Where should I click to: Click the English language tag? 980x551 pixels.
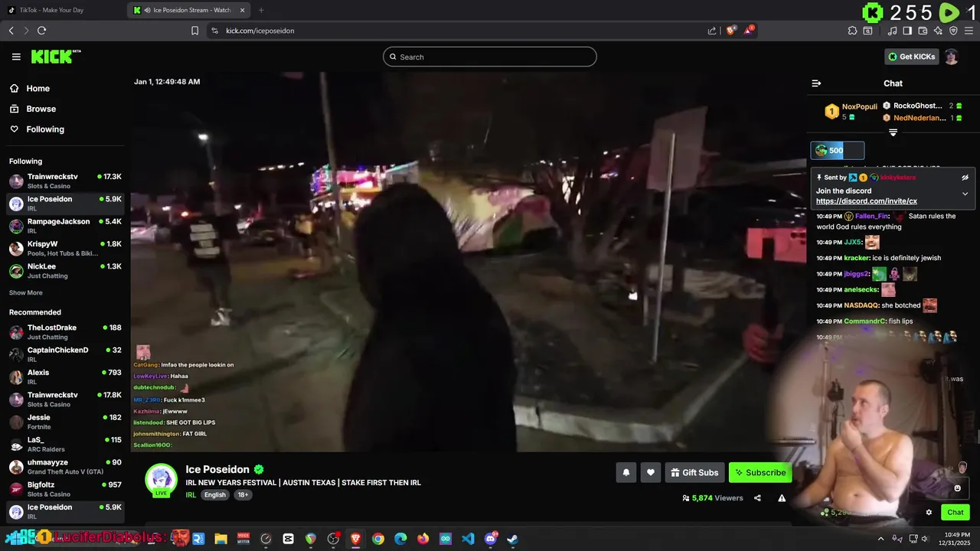(x=215, y=495)
